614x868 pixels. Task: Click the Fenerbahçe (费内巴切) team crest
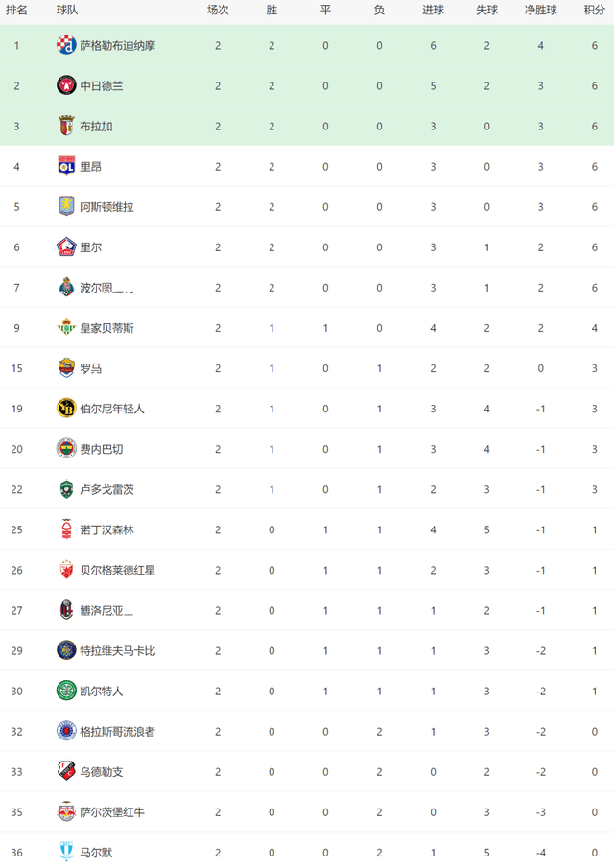pos(66,449)
